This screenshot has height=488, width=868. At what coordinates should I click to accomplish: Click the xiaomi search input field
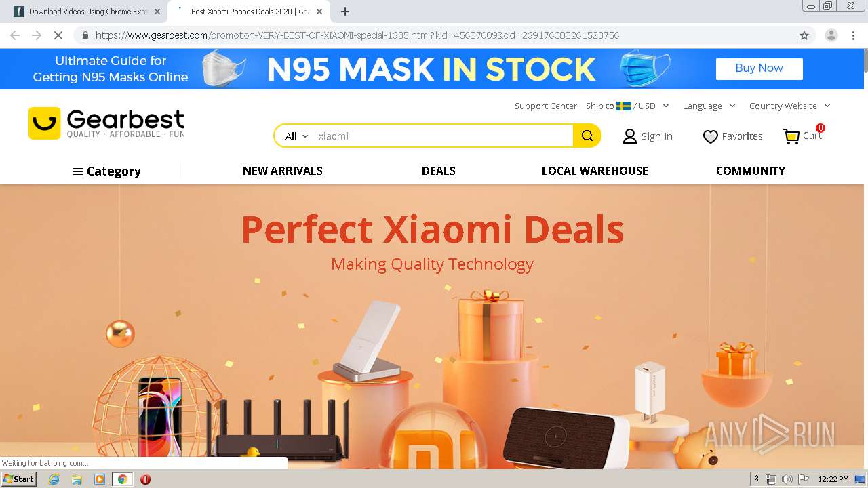[x=443, y=136]
